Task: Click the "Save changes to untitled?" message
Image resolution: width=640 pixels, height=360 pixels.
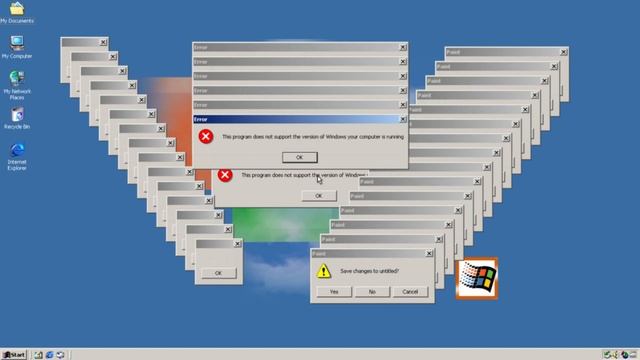Action: (x=369, y=271)
